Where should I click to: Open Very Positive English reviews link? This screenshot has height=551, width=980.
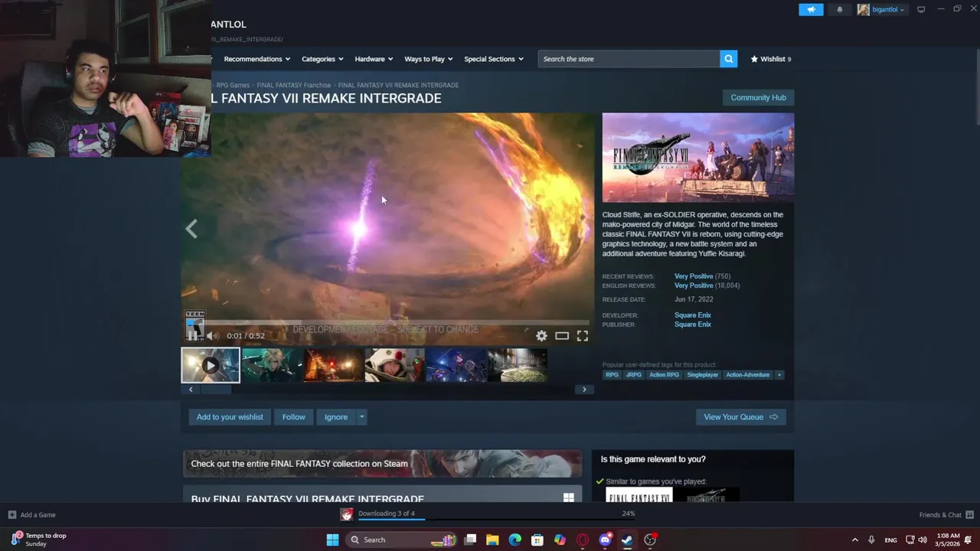pos(694,285)
